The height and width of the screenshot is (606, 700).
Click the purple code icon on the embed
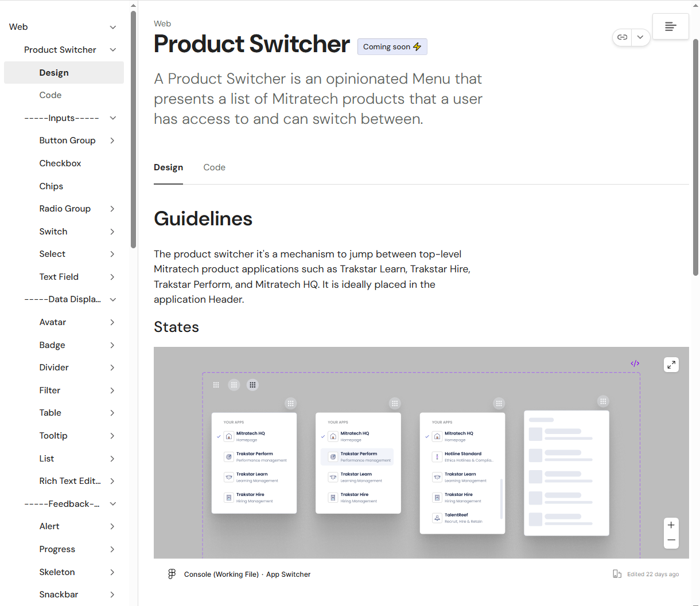635,363
